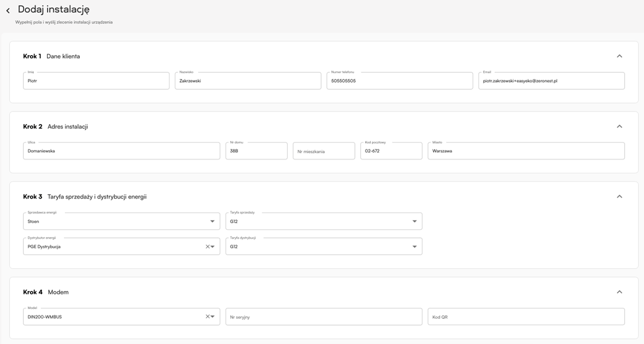
Task: Expand the modem Model dropdown arrow
Action: (213, 316)
